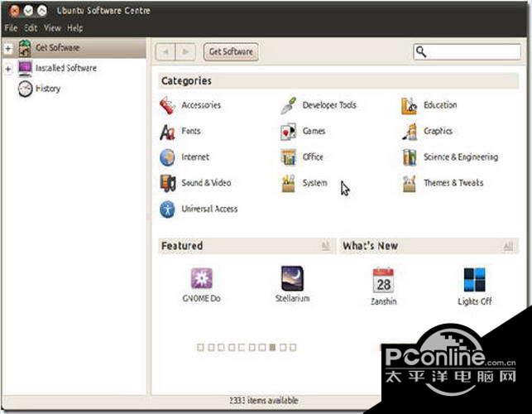Click the Developer Tools label
Viewport: 532px width, 414px height.
pos(329,105)
